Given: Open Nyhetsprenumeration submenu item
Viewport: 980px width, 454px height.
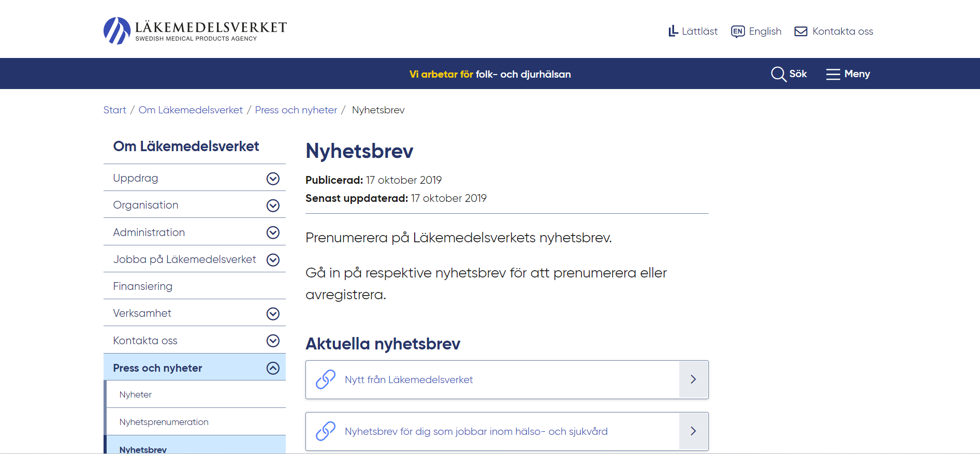Looking at the screenshot, I should (x=164, y=422).
